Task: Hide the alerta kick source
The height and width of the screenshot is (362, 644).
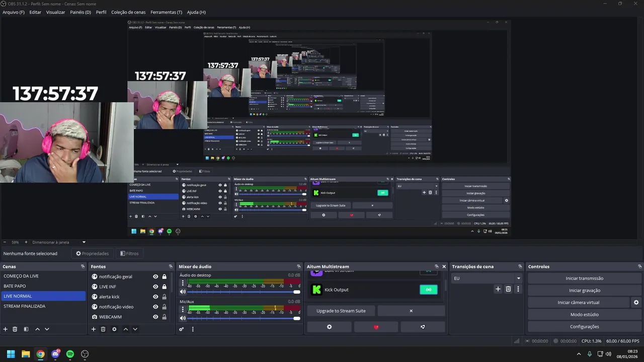Action: coord(155,297)
